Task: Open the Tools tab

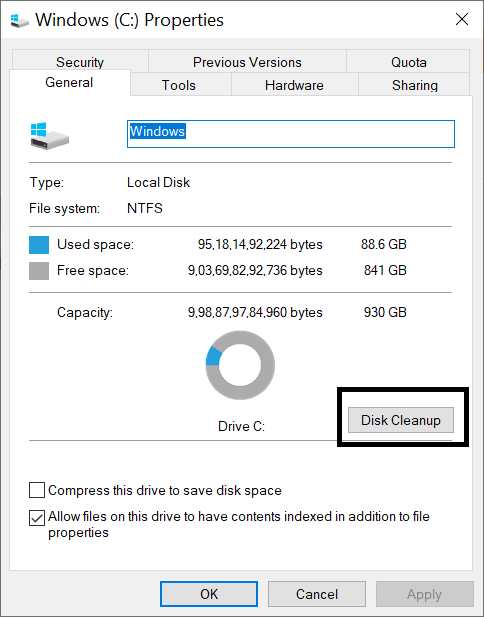Action: (x=179, y=85)
